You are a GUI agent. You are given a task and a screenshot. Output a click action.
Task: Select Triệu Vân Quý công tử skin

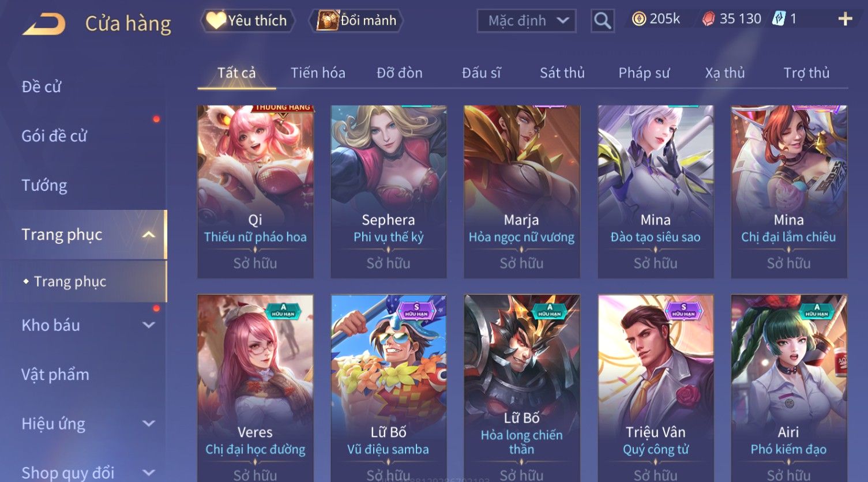click(656, 387)
